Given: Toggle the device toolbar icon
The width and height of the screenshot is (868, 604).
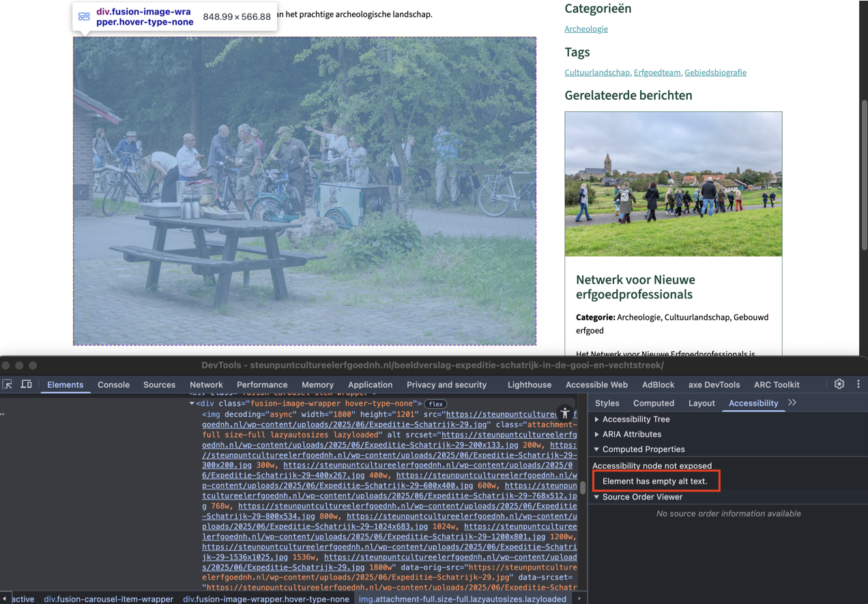Looking at the screenshot, I should pos(26,384).
